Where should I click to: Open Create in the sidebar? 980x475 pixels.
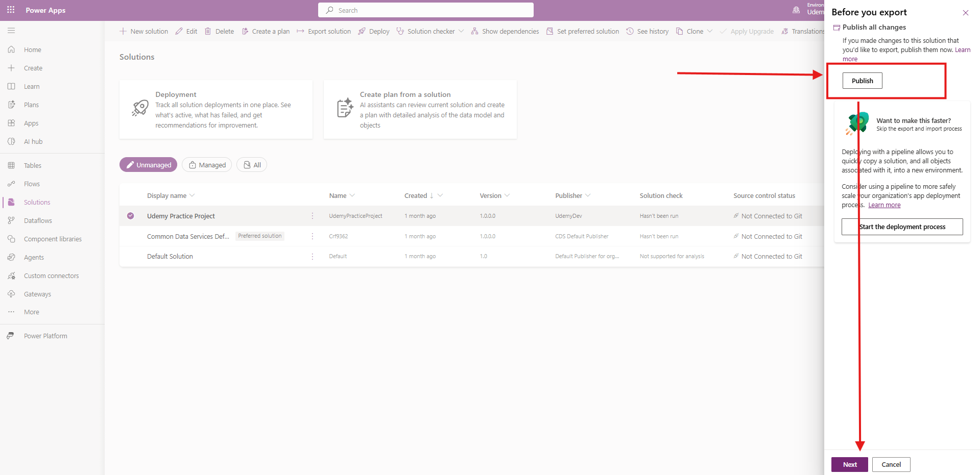click(x=33, y=68)
